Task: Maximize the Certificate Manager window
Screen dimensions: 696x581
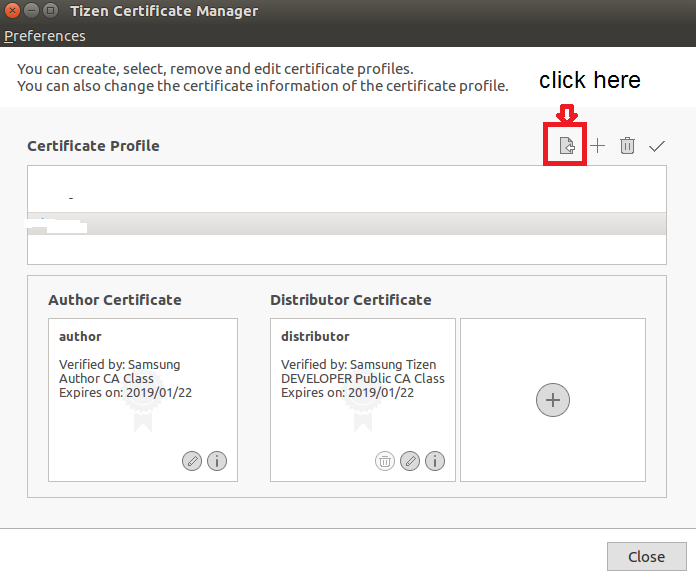Action: coord(50,11)
